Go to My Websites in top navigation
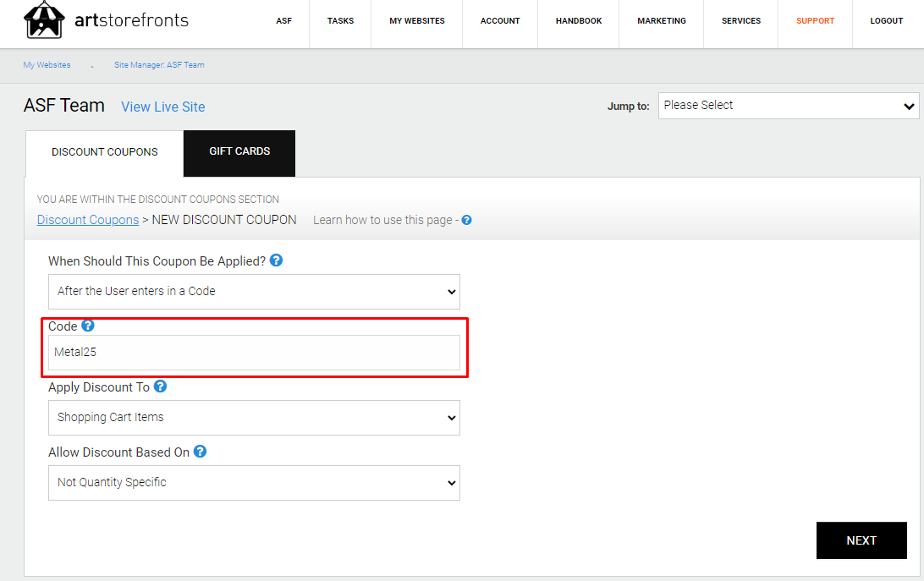The width and height of the screenshot is (924, 581). click(416, 21)
